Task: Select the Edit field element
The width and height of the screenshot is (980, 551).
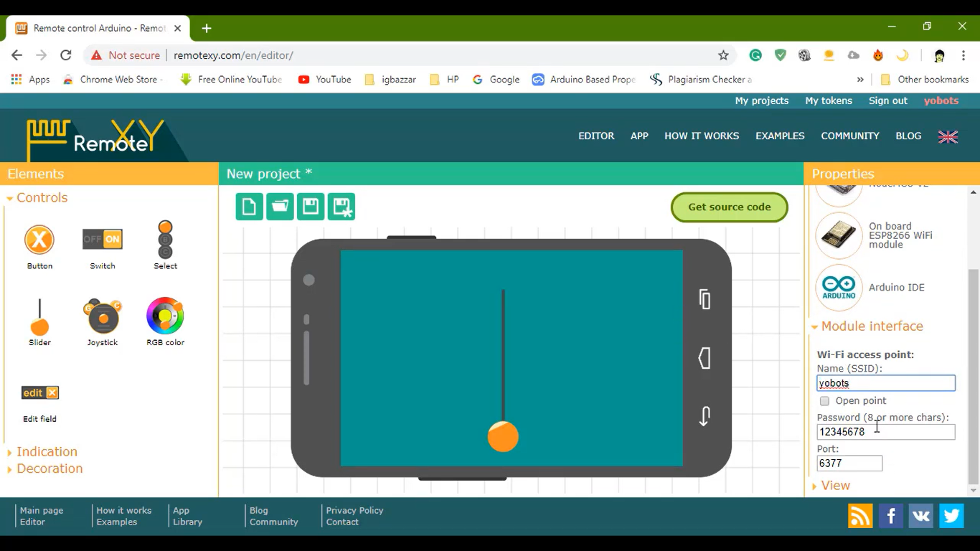Action: (x=39, y=392)
